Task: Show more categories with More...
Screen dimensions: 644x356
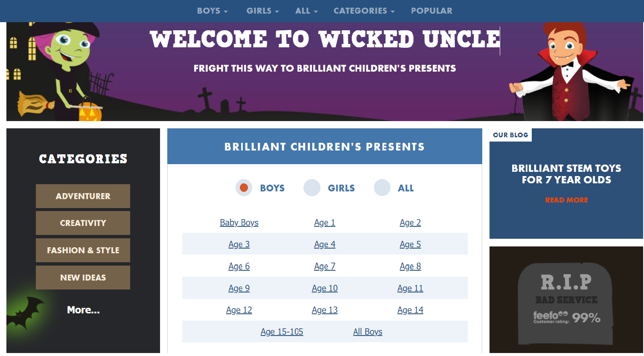Action: click(83, 310)
